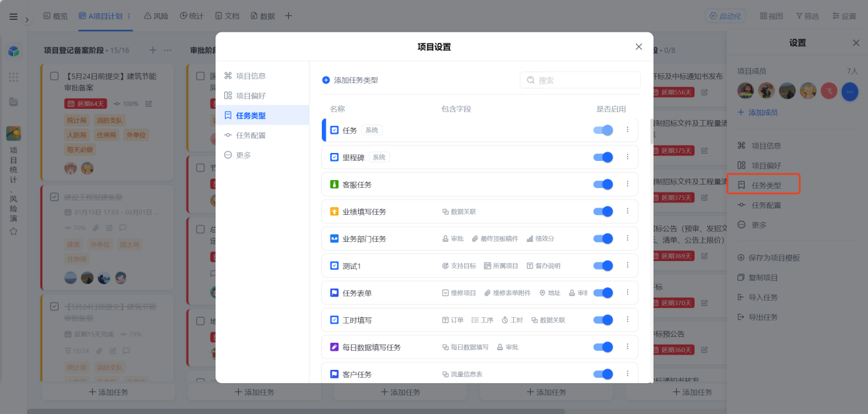
Task: Open more options for 测试1 row
Action: point(627,265)
